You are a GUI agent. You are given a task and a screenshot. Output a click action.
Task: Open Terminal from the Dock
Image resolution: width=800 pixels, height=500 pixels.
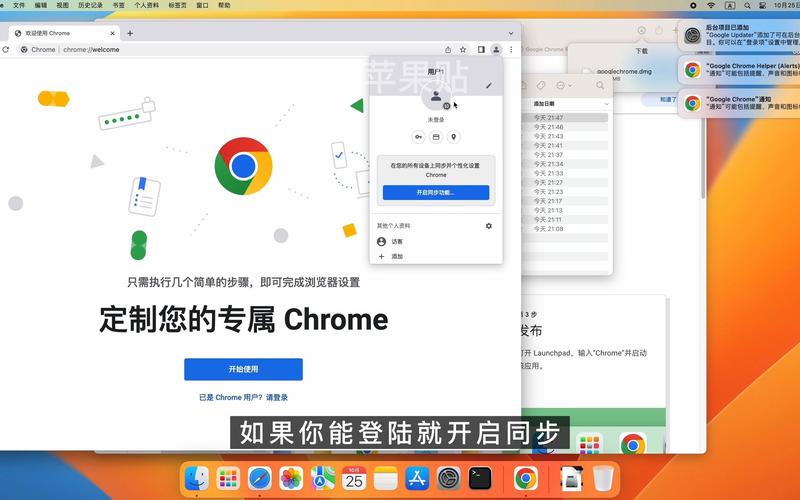480,479
